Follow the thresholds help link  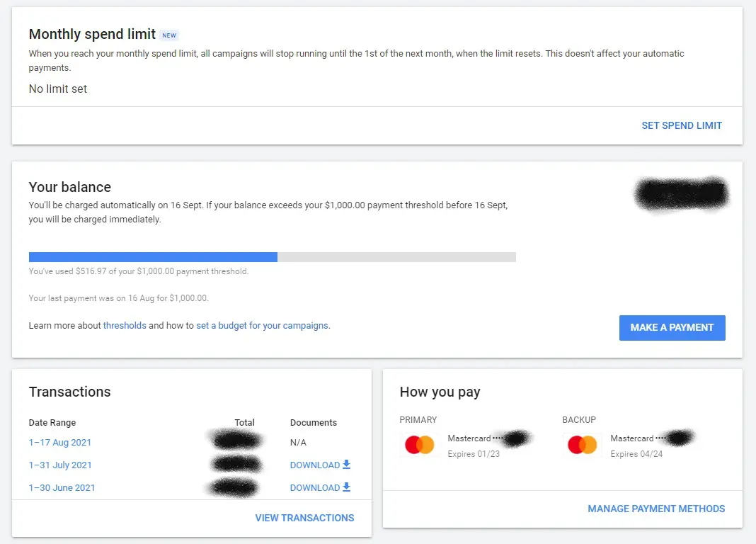(125, 326)
